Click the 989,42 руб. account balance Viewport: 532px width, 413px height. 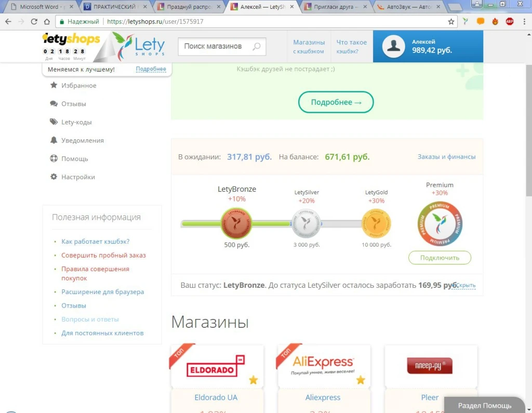(432, 50)
